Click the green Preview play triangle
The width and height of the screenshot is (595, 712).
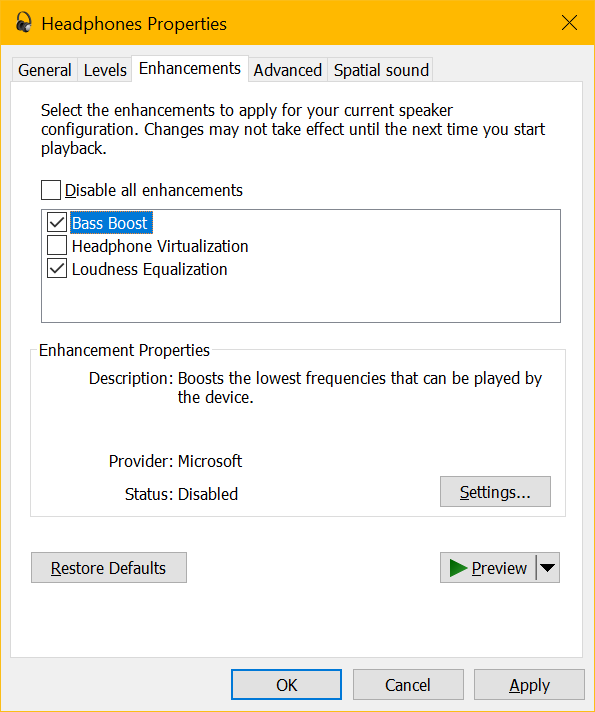458,568
